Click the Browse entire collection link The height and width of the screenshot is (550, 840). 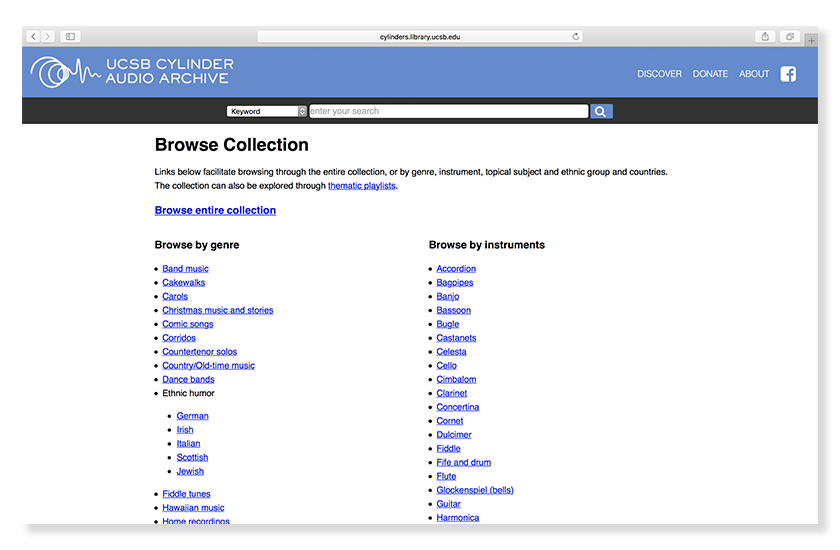click(x=215, y=211)
